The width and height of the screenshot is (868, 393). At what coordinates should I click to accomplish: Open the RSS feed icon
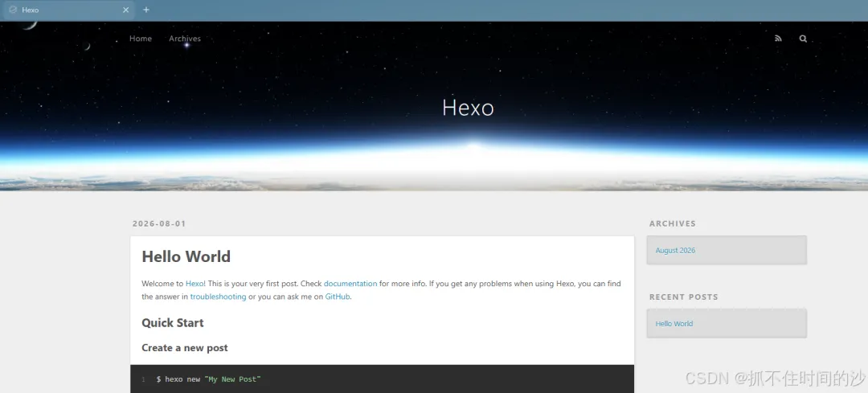(x=778, y=39)
